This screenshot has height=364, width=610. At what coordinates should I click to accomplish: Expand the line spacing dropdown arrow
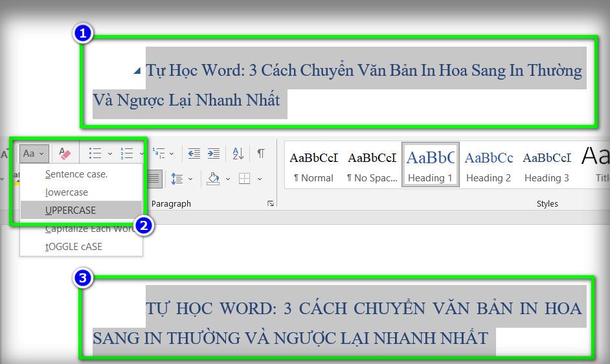190,179
